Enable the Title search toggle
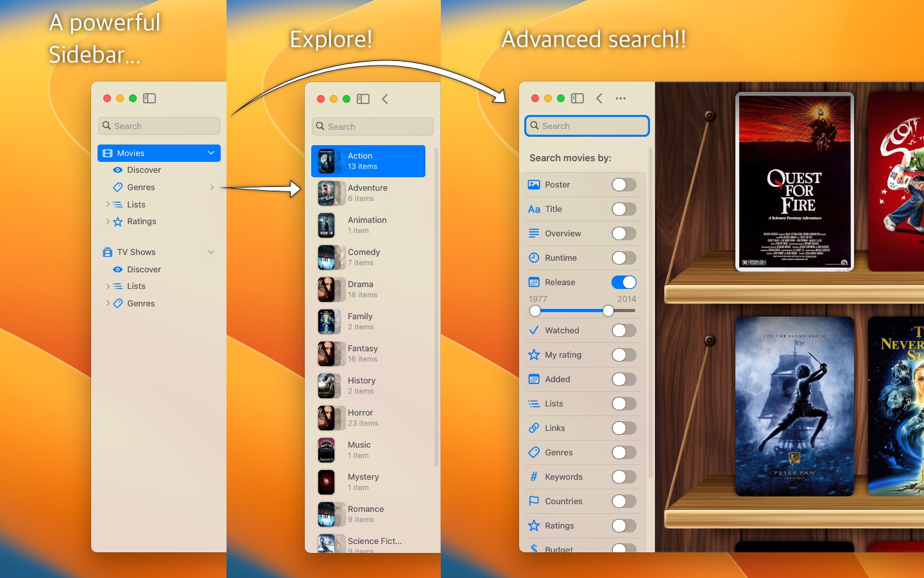Screen dimensions: 924x578 (624, 209)
